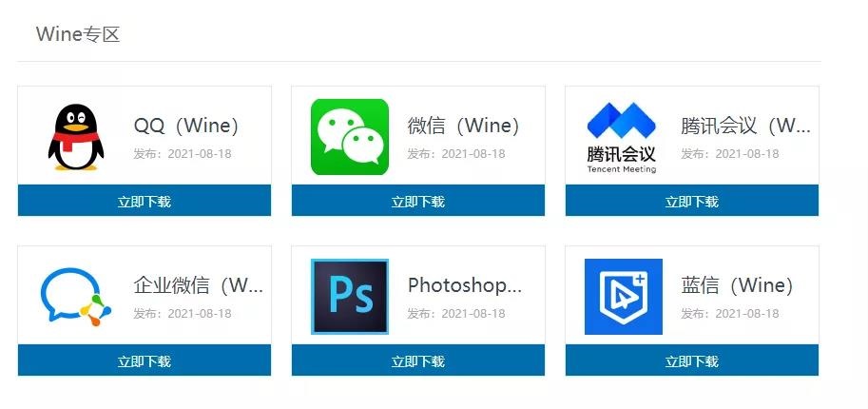The image size is (868, 409).
Task: Click the WeCom enterprise WeChat icon
Action: click(76, 297)
